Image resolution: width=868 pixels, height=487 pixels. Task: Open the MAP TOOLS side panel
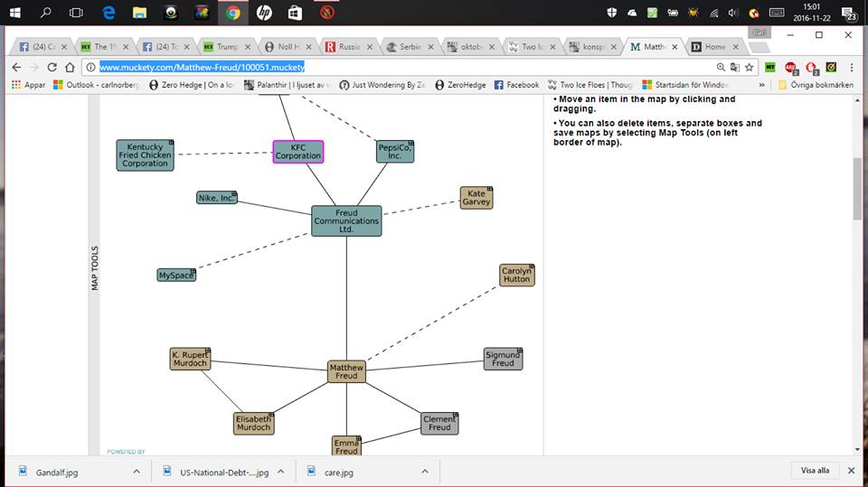point(94,268)
